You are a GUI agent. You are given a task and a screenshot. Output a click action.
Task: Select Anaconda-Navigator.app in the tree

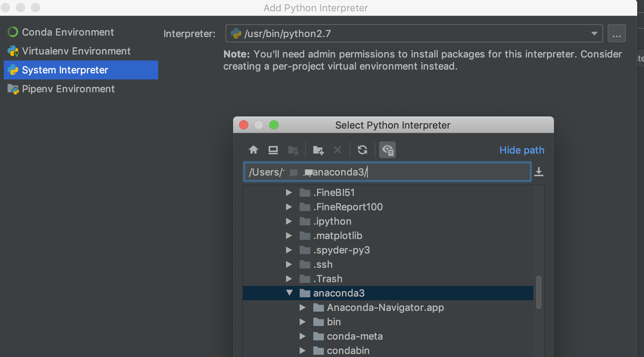(388, 307)
